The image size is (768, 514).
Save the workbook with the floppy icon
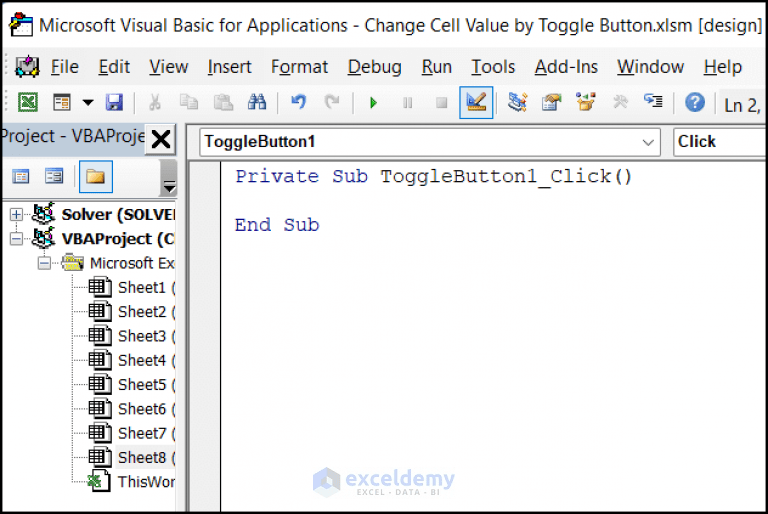[114, 102]
